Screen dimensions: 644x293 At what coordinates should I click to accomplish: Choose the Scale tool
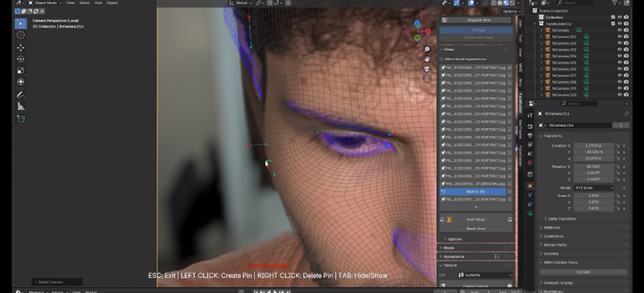point(20,71)
